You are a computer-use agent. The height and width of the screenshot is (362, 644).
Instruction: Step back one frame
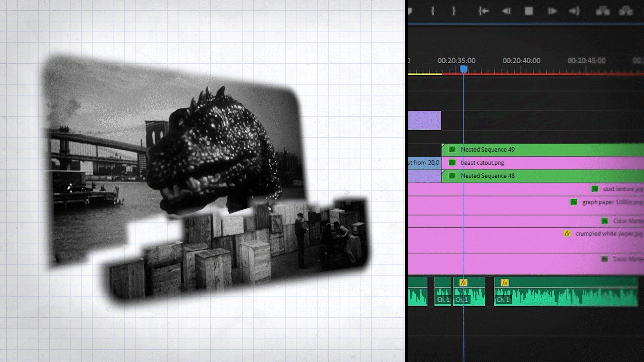click(506, 11)
